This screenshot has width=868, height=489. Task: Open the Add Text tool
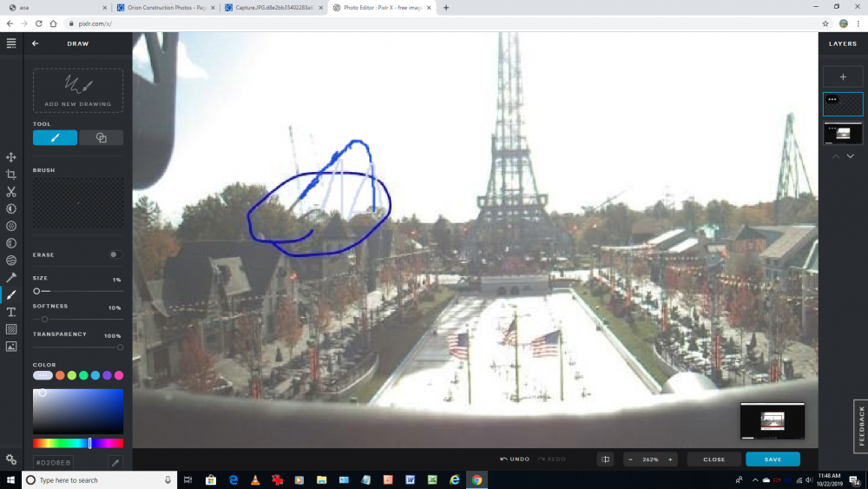[11, 312]
